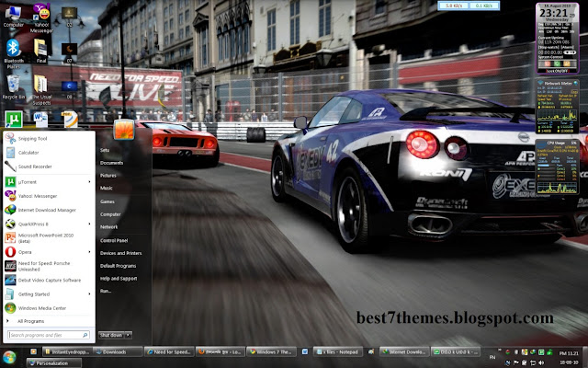
Task: Open Debut Video Capture Software
Action: click(48, 280)
